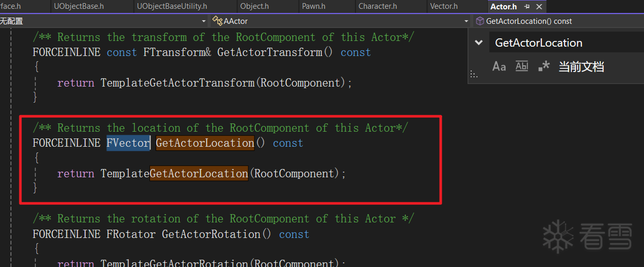Click the selected FVector return type
644x267 pixels.
pyautogui.click(x=128, y=143)
